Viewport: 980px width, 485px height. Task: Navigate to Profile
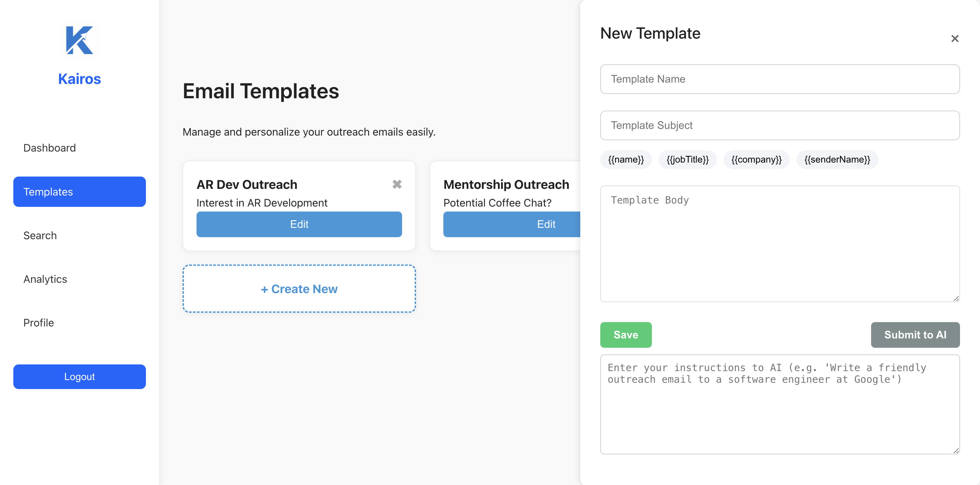coord(38,322)
